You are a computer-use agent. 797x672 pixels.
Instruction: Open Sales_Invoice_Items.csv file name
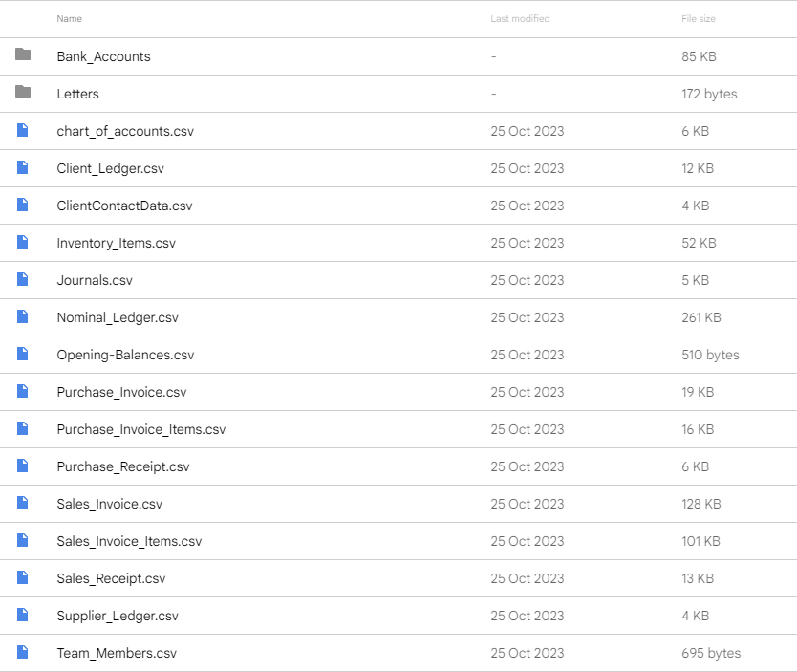(x=129, y=541)
